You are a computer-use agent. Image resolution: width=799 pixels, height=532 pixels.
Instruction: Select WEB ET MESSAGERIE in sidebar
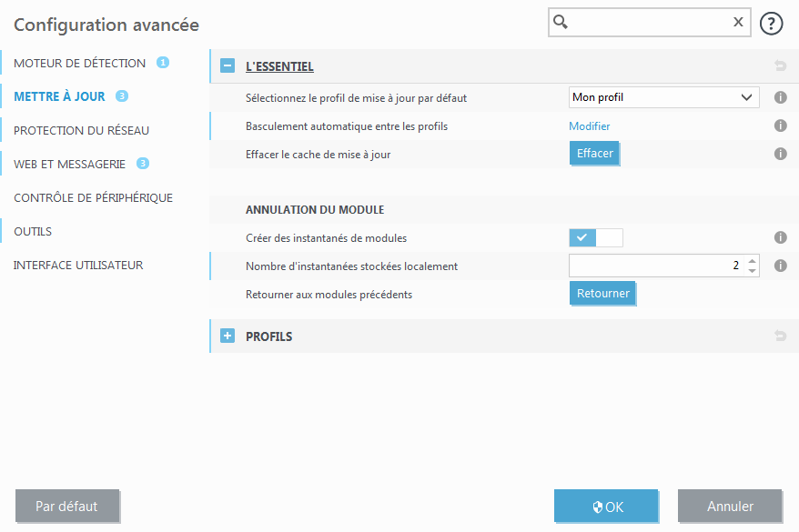[70, 164]
